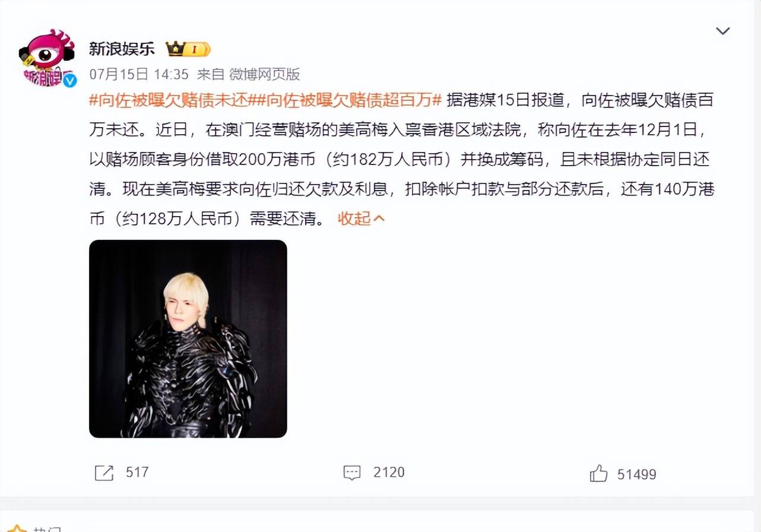Viewport: 761px width, 532px height.
Task: Expand the post options chevron menu
Action: click(722, 31)
